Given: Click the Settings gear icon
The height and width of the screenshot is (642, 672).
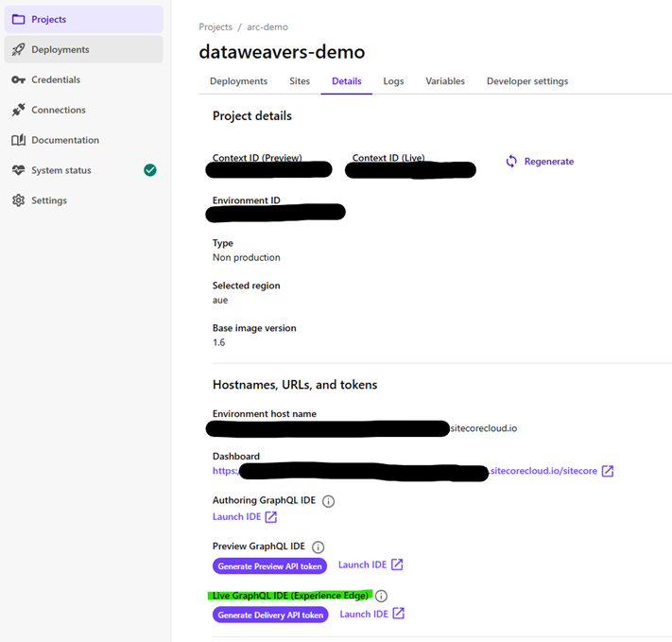Looking at the screenshot, I should [18, 200].
